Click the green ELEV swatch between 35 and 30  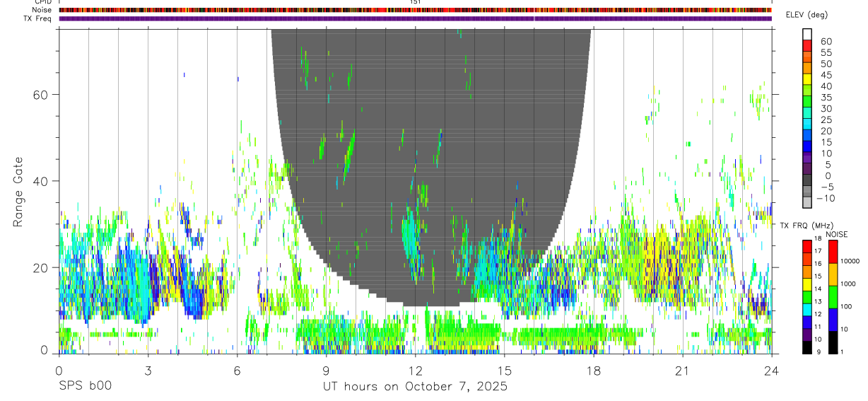coord(807,103)
